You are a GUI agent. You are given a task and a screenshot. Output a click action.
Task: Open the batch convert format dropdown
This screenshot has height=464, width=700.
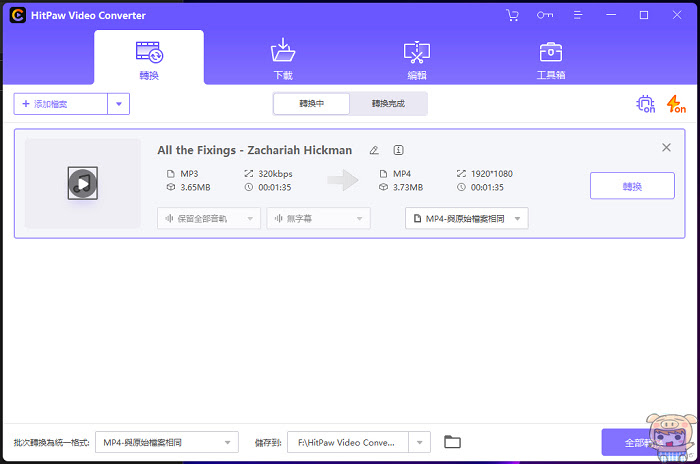[x=167, y=443]
